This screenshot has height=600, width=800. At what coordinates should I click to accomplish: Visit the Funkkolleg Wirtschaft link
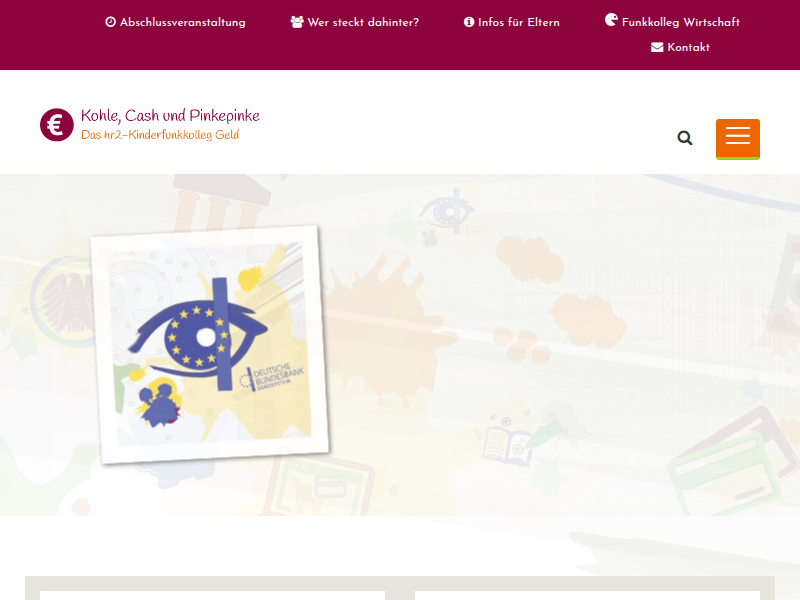coord(681,22)
